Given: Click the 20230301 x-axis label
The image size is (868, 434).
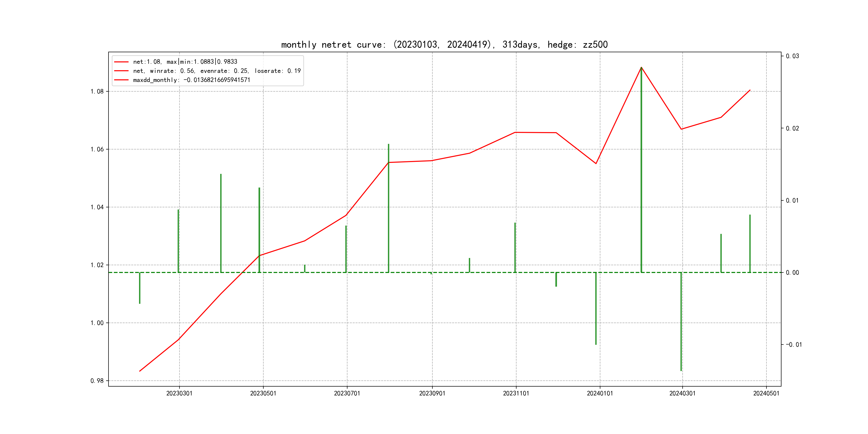Looking at the screenshot, I should [x=179, y=393].
